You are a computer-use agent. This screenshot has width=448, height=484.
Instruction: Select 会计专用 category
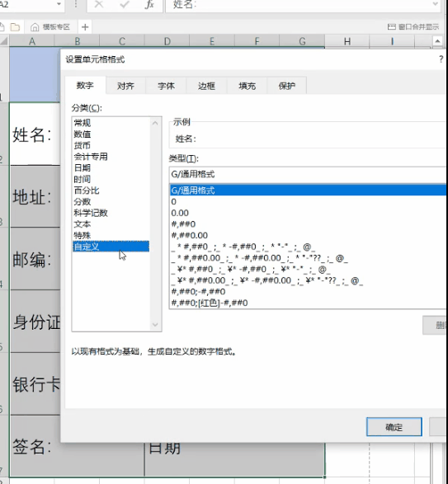pyautogui.click(x=111, y=157)
